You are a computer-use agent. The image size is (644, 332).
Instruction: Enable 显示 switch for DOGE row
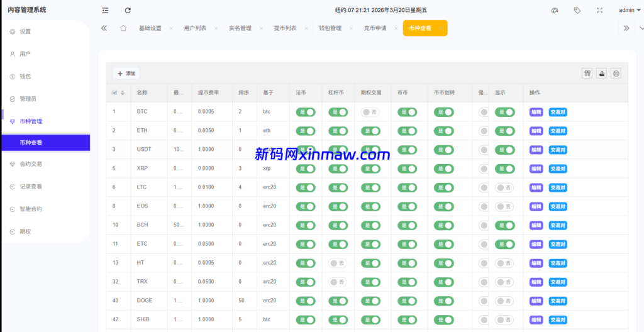[x=504, y=301]
